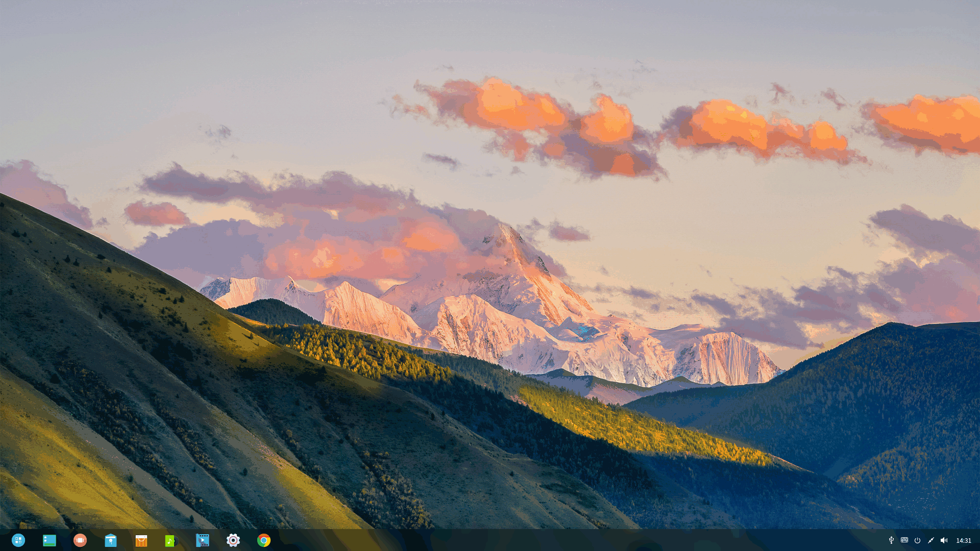Click the 14:31 clock in the tray
The width and height of the screenshot is (980, 551).
point(964,540)
